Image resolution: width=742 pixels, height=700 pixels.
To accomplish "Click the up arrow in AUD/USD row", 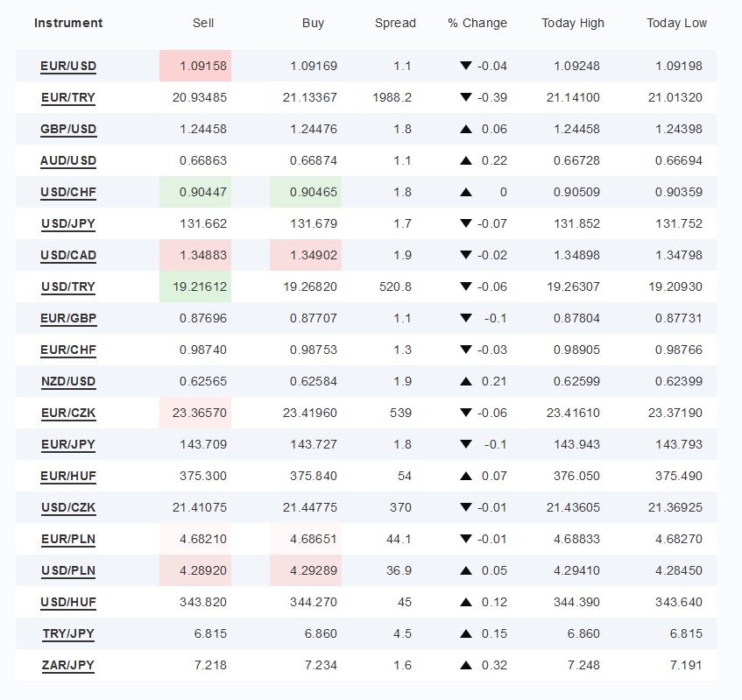I will tap(466, 160).
